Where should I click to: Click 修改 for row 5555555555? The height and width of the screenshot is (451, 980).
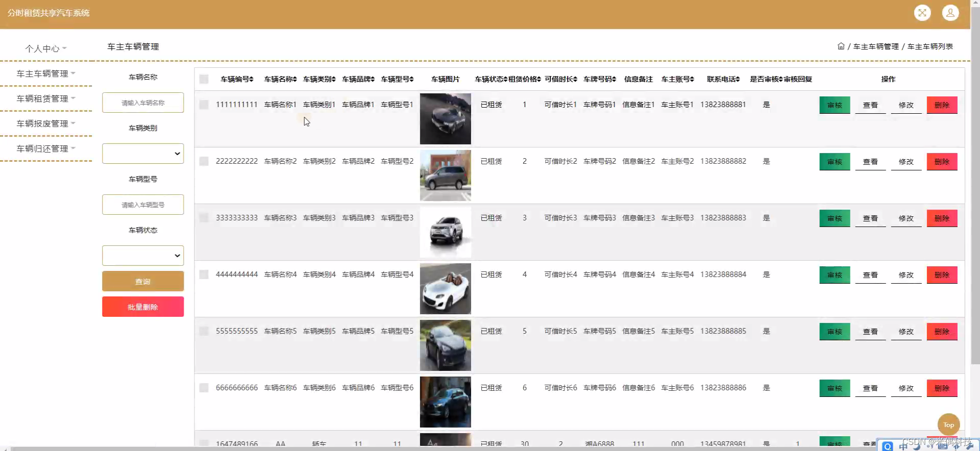coord(906,332)
